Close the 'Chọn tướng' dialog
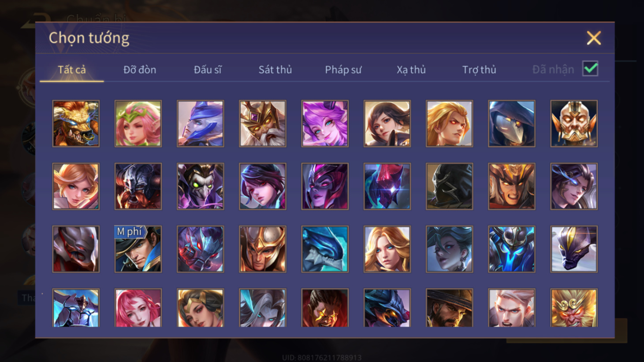Screen dimensions: 644x362 [594, 38]
